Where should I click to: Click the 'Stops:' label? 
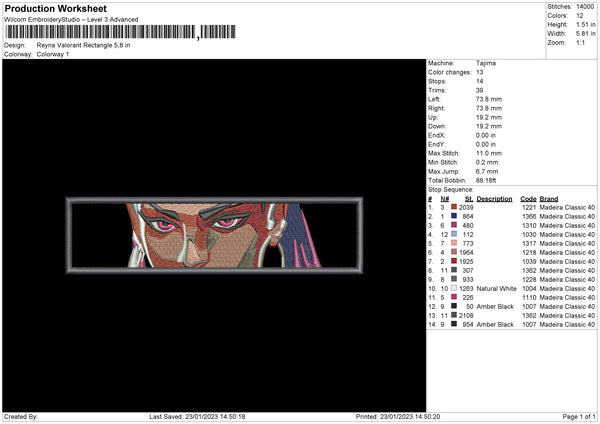coord(437,81)
